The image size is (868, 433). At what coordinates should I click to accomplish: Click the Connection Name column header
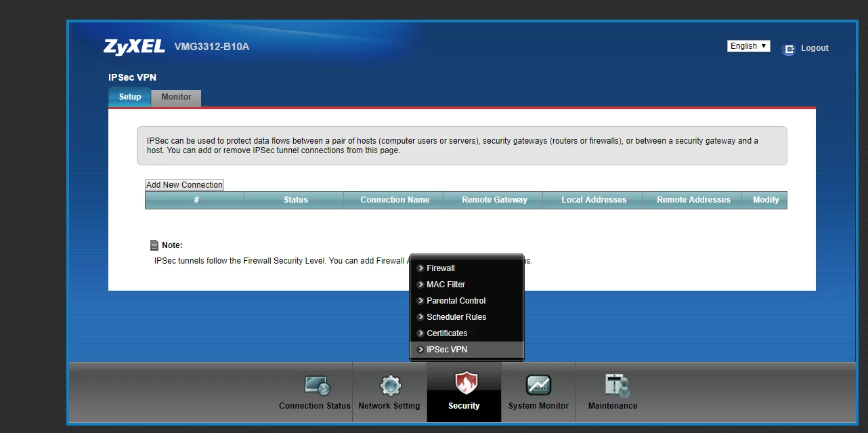pos(394,200)
